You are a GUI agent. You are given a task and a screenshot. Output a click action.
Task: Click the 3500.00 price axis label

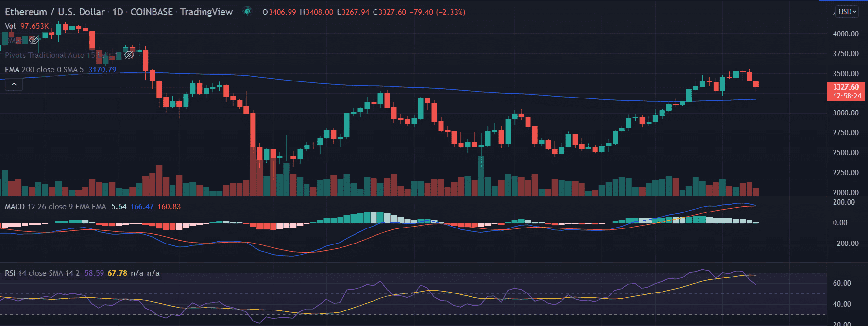tap(846, 74)
